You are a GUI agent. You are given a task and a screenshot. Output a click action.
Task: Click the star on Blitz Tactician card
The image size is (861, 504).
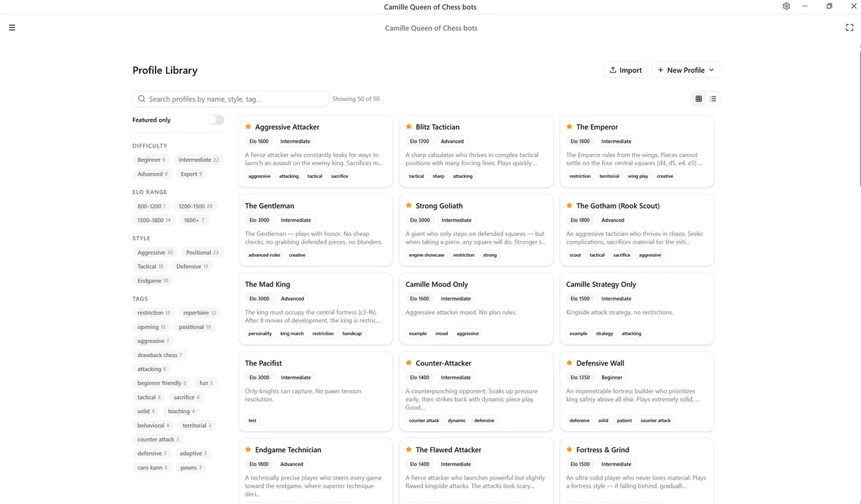coord(408,127)
